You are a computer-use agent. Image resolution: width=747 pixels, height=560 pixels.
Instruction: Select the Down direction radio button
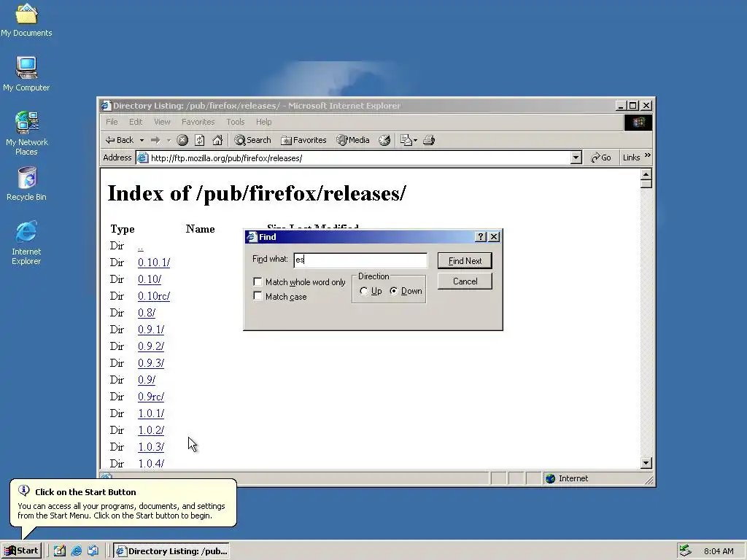(x=394, y=291)
